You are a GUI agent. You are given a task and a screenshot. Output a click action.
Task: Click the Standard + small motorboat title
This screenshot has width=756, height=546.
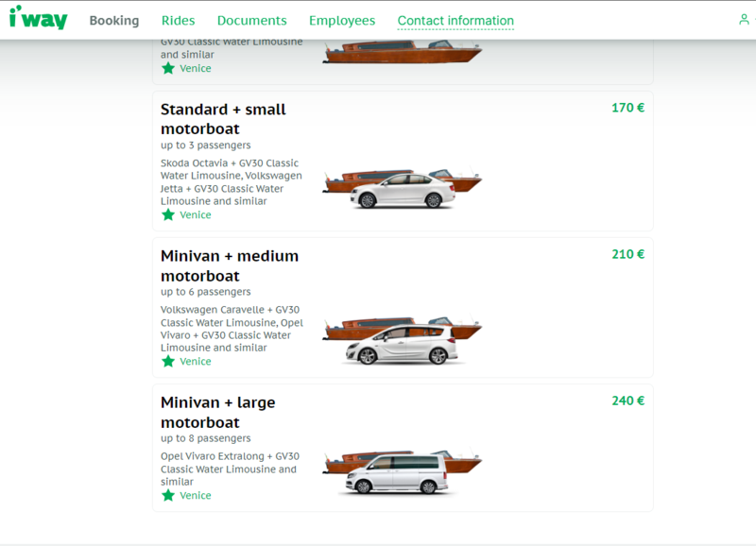click(x=222, y=119)
